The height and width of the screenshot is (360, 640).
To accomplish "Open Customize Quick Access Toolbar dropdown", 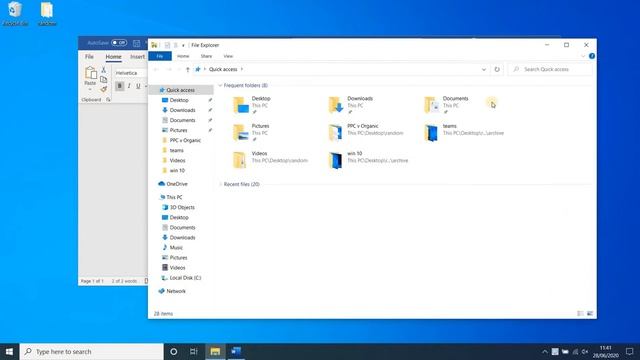I will coord(183,45).
